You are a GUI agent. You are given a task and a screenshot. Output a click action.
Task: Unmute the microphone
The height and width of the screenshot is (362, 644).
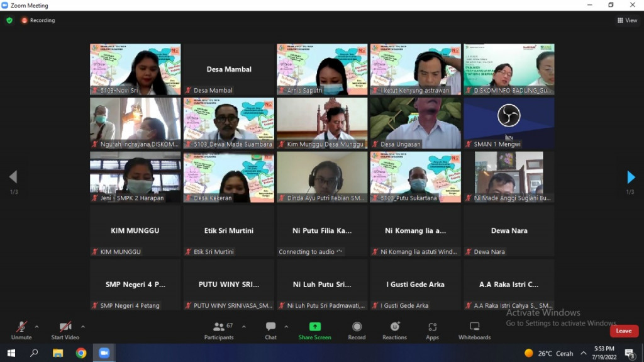click(x=21, y=330)
